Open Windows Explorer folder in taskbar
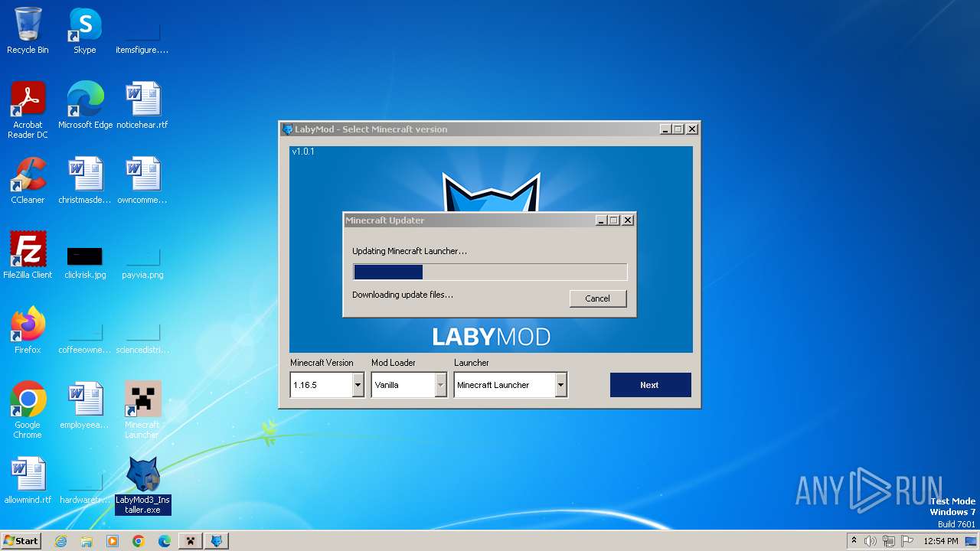 pyautogui.click(x=87, y=541)
